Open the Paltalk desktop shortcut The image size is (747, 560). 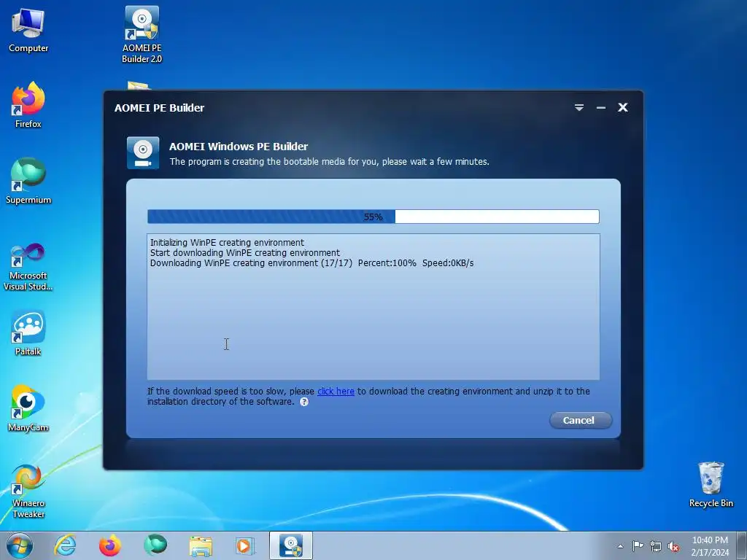pyautogui.click(x=28, y=332)
